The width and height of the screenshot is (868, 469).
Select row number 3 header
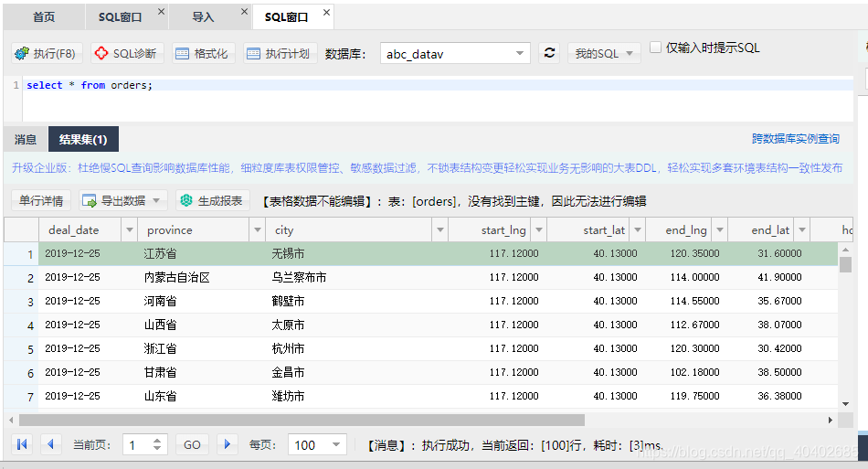tap(22, 302)
